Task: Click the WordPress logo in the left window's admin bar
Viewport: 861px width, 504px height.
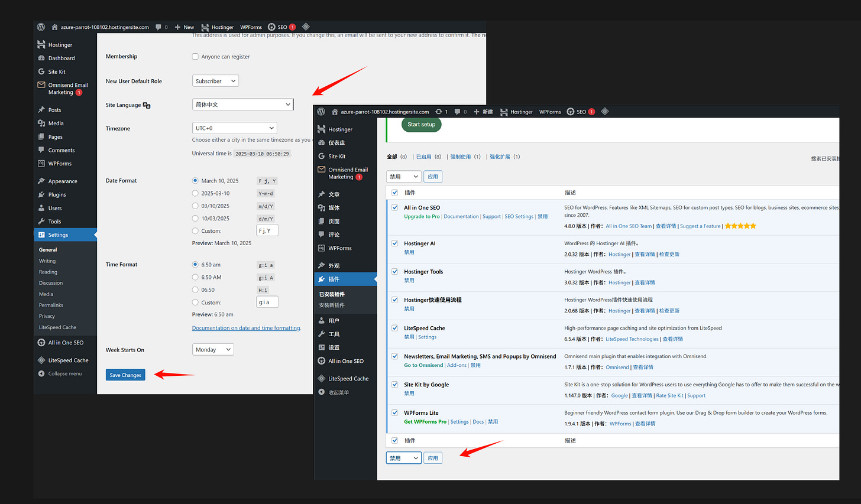Action: point(41,27)
